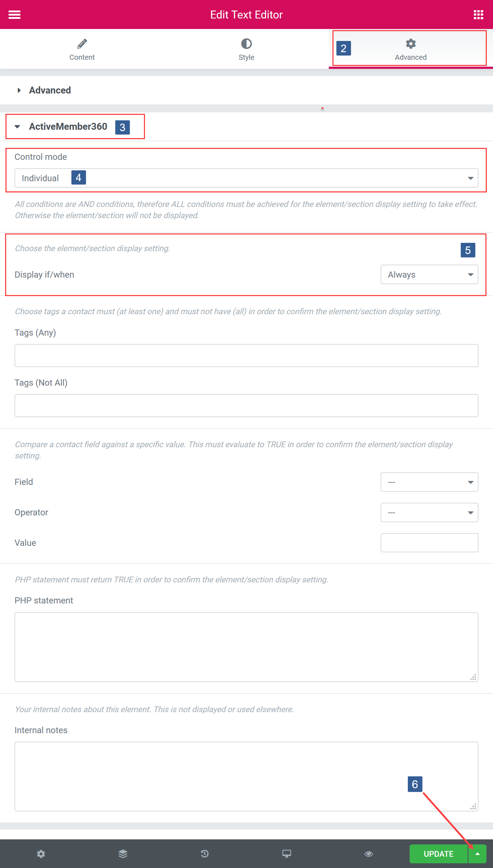
Task: Switch to the Style tab
Action: coord(246,49)
